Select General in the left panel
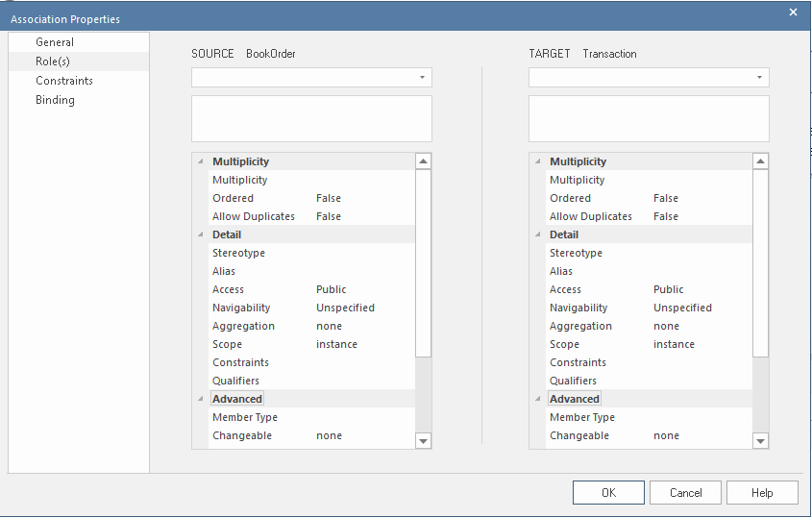812x518 pixels. pyautogui.click(x=55, y=42)
